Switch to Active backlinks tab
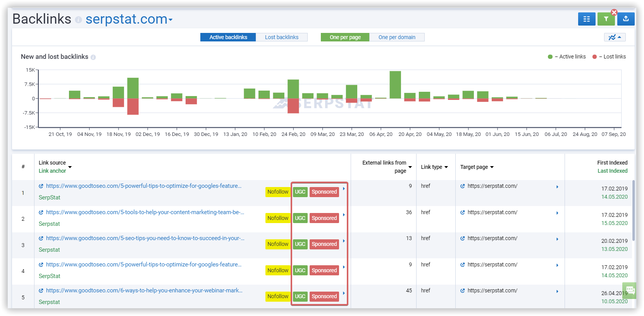644x316 pixels. click(228, 37)
